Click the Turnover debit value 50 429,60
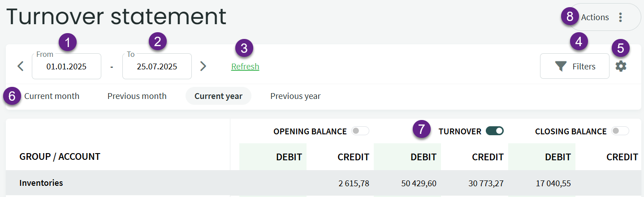 click(x=416, y=183)
